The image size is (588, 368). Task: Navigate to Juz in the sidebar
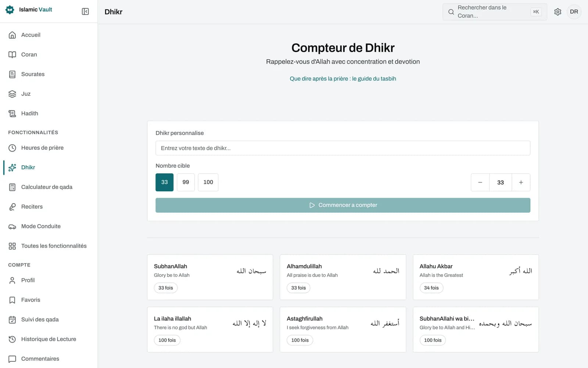click(x=49, y=94)
